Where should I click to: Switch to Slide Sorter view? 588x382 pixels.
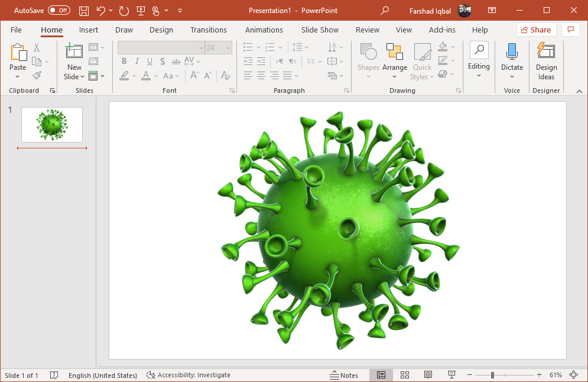coord(405,375)
